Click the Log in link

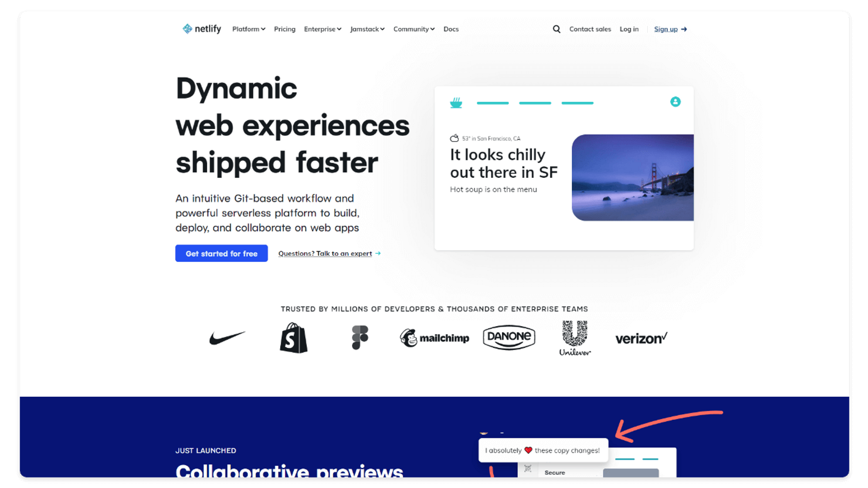[x=629, y=29]
